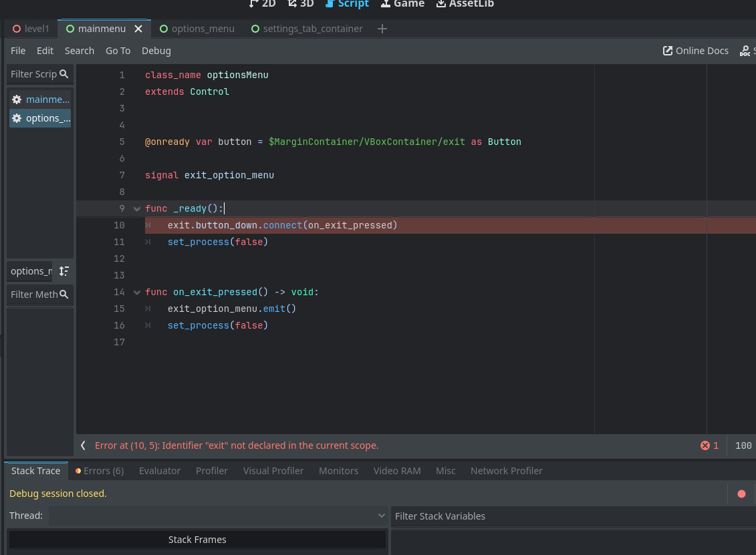Switch to the 2D workspace
The width and height of the screenshot is (756, 555).
coord(261,3)
